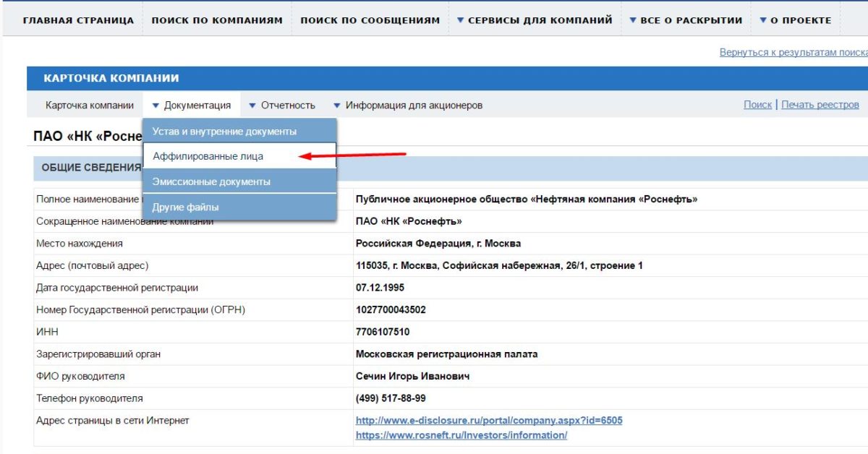Open ПОИСК ПО СООБЩЕНИЯМ page
Viewport: 868px width, 454px height.
(370, 20)
